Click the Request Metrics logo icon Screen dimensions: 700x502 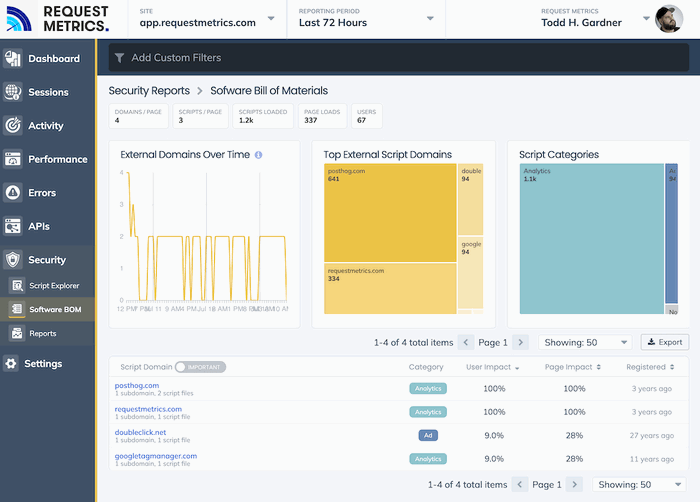click(x=19, y=19)
